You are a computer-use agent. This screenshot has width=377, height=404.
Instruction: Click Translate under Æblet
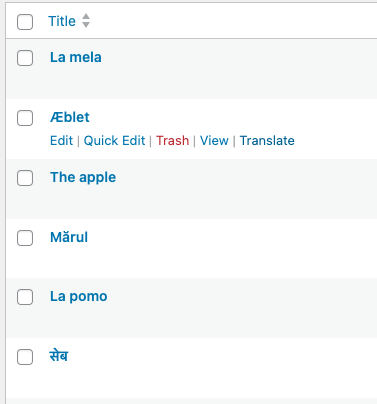(267, 141)
